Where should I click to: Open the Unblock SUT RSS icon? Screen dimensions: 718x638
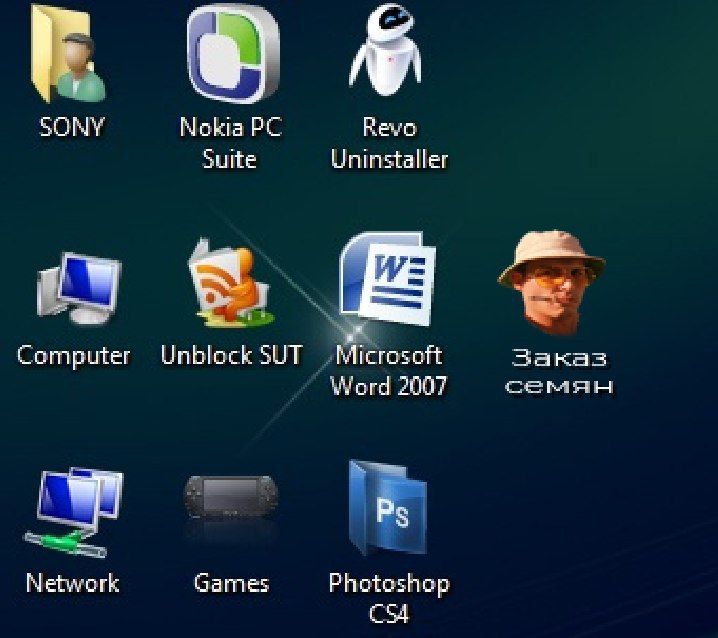231,283
